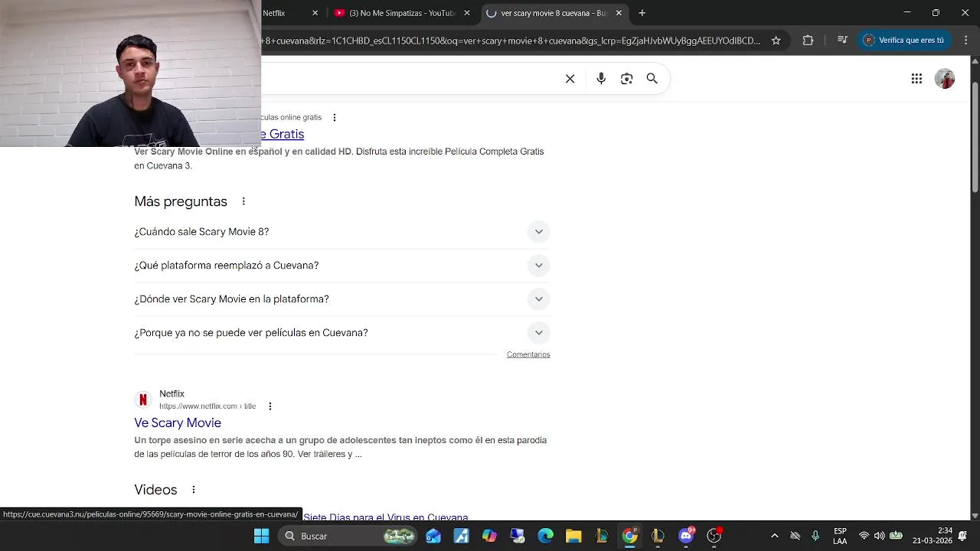Screen dimensions: 980x551
Task: Open the Google account profile picture
Action: [x=945, y=79]
